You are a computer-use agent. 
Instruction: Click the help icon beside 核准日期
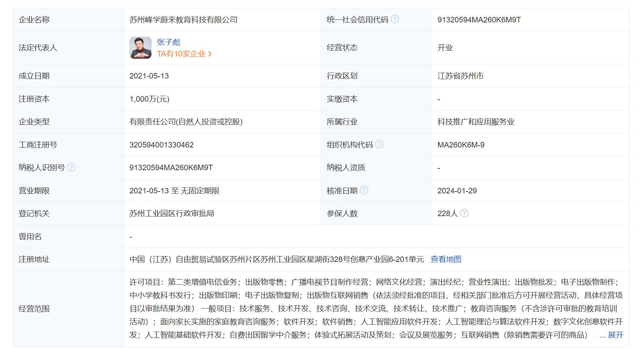coord(364,190)
